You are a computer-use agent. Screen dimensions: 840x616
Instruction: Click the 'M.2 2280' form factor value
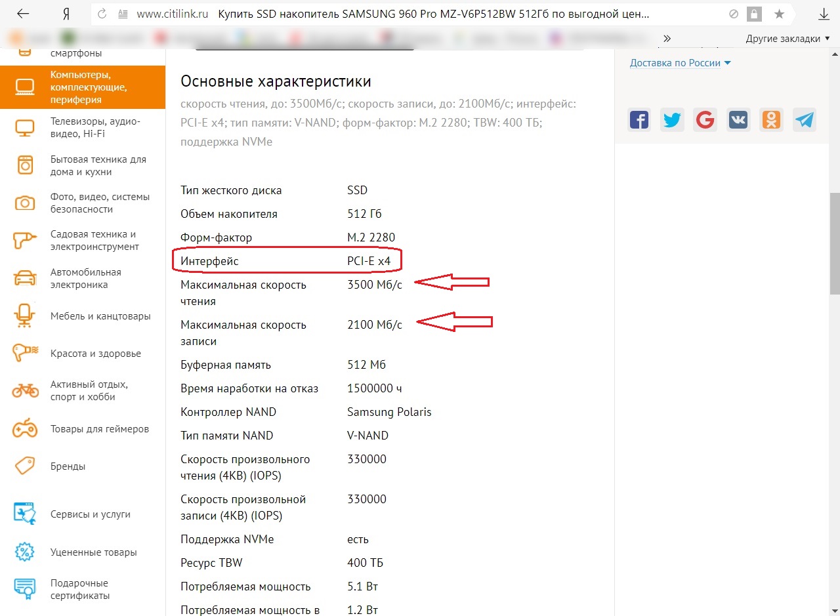click(371, 237)
